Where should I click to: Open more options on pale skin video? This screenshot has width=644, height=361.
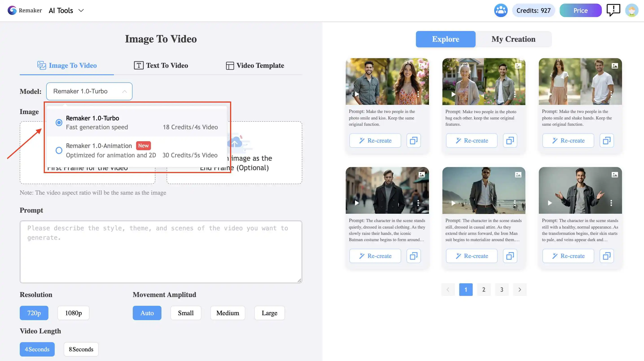611,203
